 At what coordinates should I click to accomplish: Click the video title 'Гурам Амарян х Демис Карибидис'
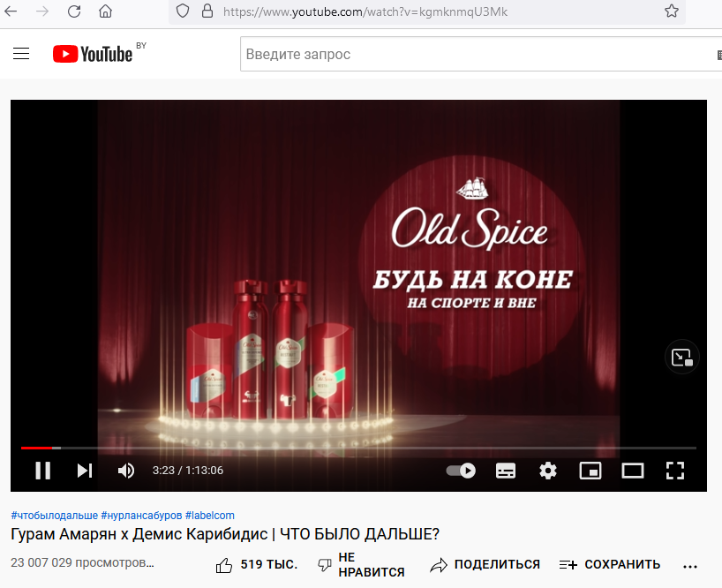139,534
